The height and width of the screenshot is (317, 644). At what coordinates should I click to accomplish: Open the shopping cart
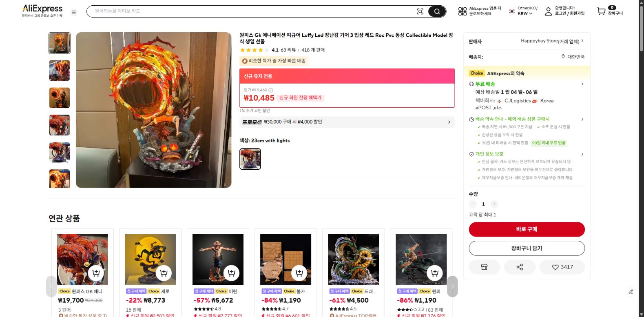click(x=602, y=11)
